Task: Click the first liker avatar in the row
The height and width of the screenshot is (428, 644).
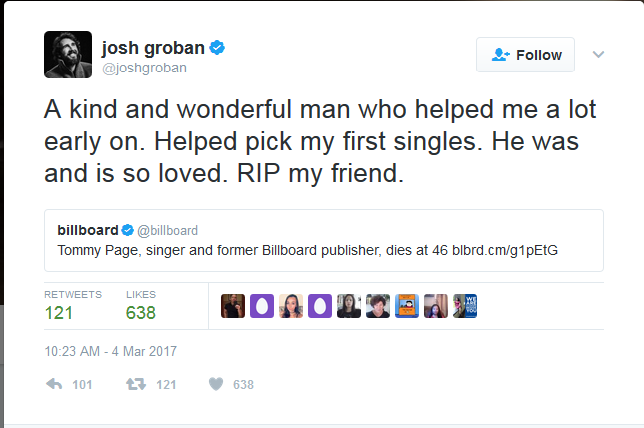Action: pos(232,306)
